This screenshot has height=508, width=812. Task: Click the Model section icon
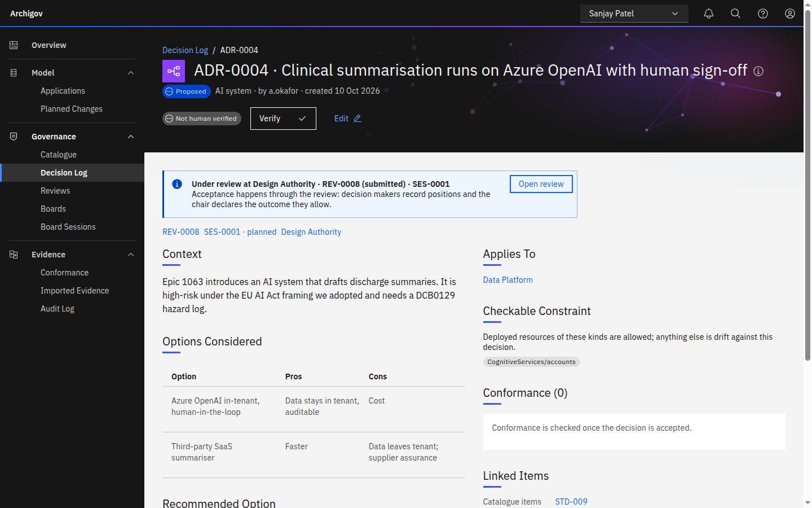14,73
